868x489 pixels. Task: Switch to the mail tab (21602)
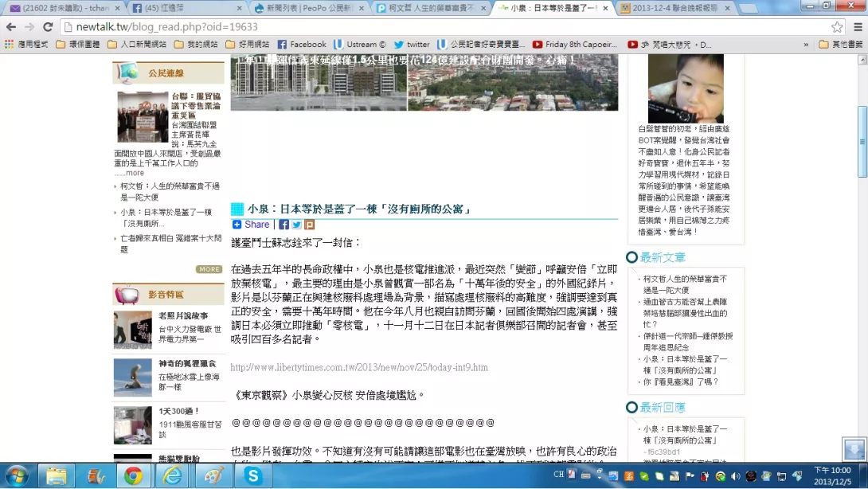tap(65, 8)
